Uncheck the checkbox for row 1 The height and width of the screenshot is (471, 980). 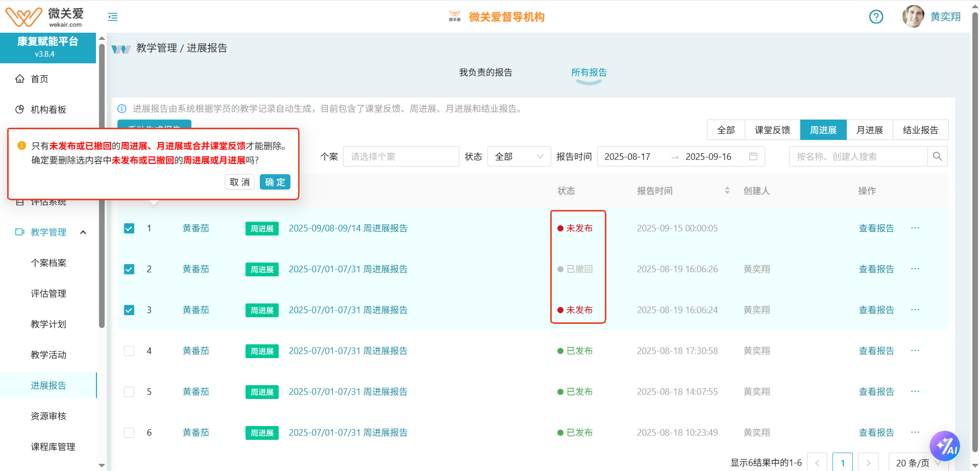click(129, 228)
